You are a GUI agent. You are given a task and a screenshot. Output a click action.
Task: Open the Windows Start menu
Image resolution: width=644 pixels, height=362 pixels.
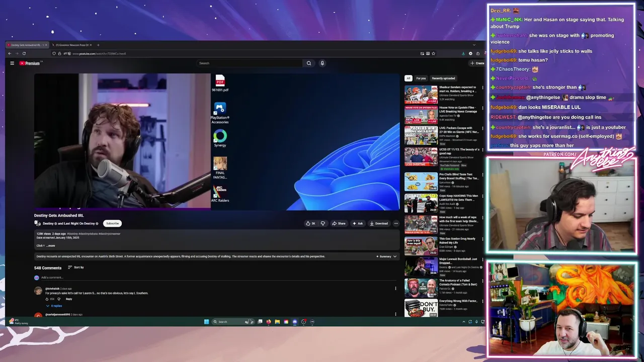click(x=206, y=322)
